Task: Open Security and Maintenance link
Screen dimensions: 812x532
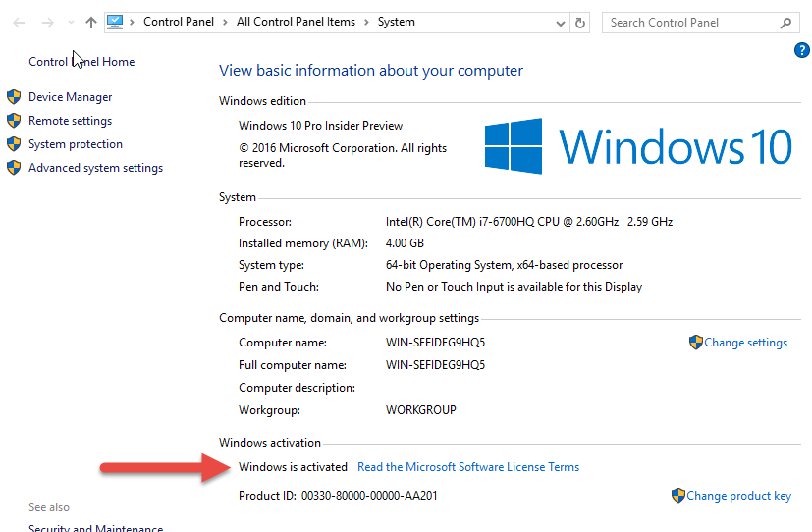Action: [95, 528]
